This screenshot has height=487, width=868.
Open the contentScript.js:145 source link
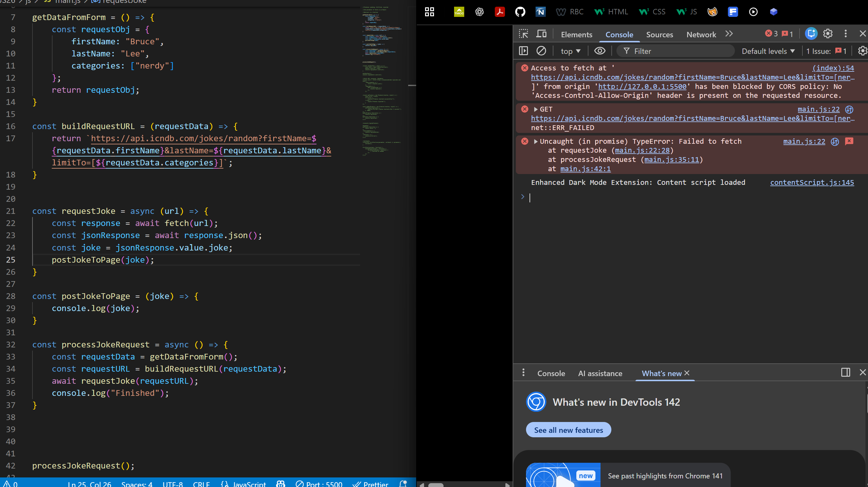click(x=812, y=182)
